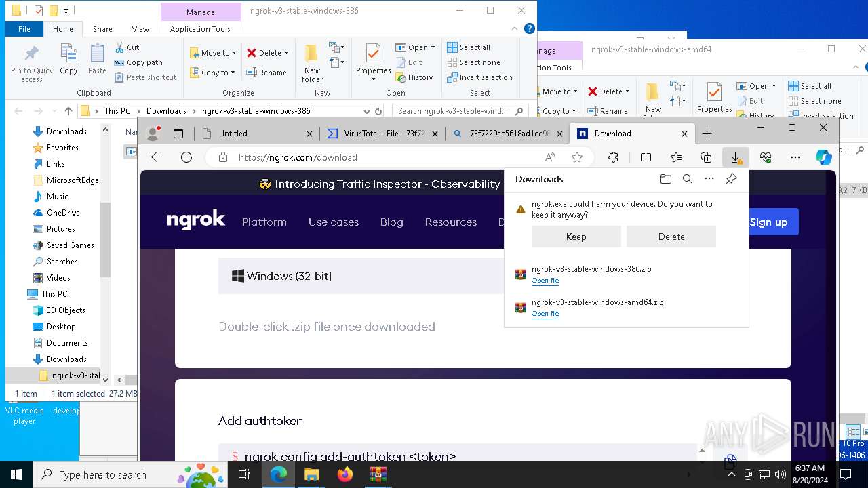Open downloads folder icon in Downloads panel
868x488 pixels.
click(x=666, y=179)
